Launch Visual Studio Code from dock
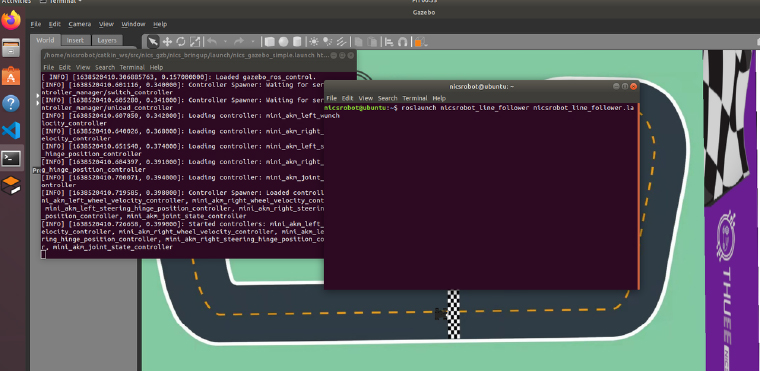Viewport: 760px width, 372px height. [x=11, y=131]
